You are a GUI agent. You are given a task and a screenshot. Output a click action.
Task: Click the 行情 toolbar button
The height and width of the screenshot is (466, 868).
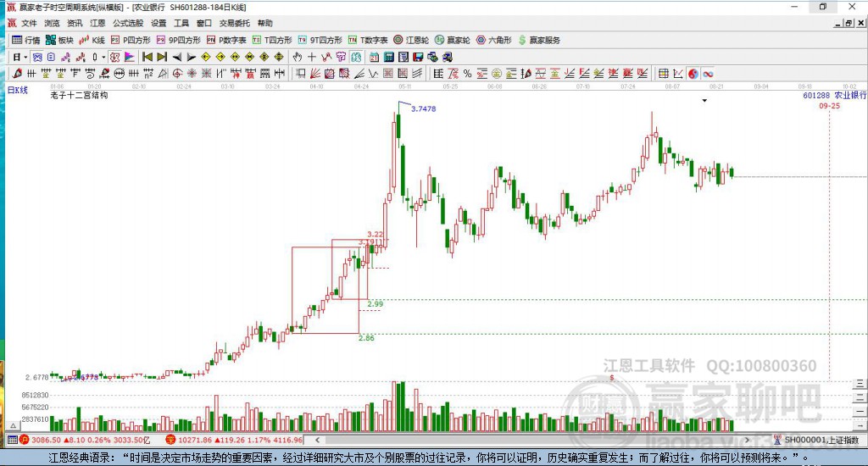(x=26, y=40)
